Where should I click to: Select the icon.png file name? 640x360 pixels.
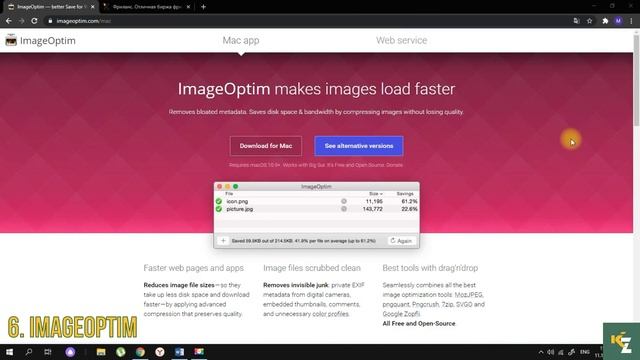point(237,201)
